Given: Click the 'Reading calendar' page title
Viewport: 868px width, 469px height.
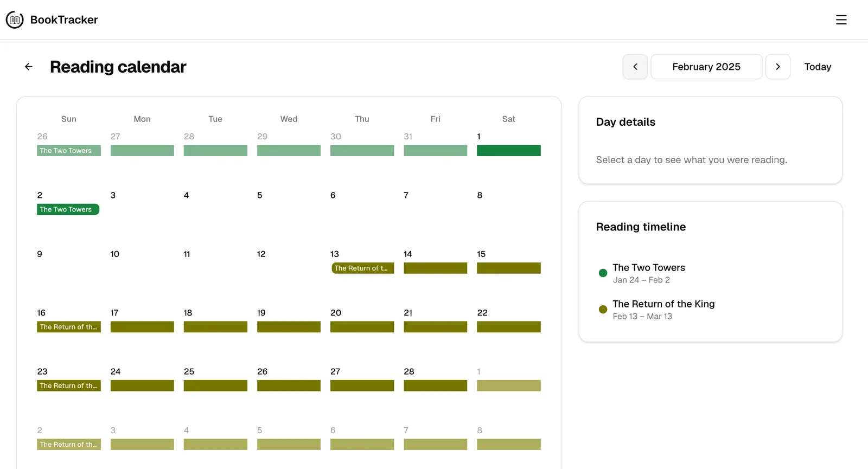Looking at the screenshot, I should pos(118,67).
